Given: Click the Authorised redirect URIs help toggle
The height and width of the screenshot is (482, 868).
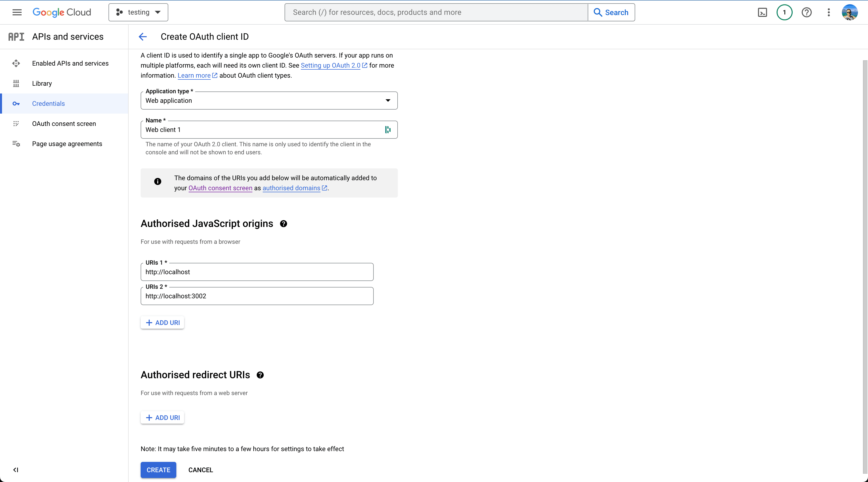Looking at the screenshot, I should (x=260, y=375).
